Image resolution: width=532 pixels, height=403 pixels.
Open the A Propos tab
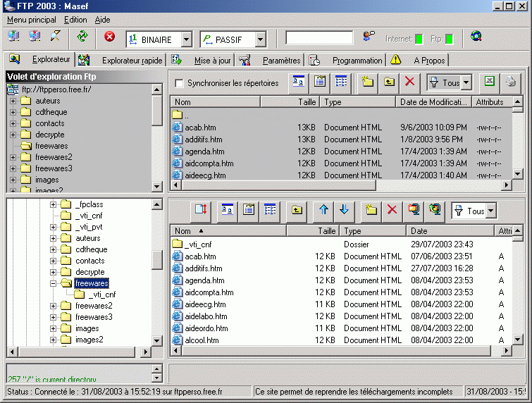pyautogui.click(x=419, y=61)
